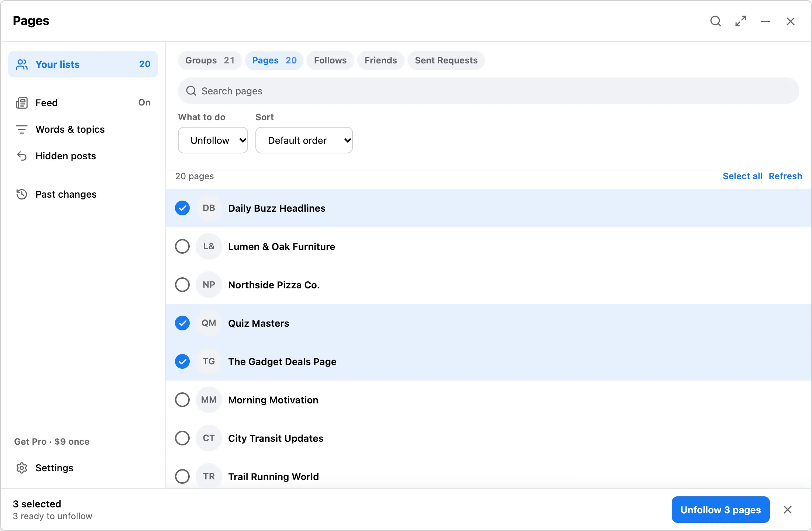Click into the Search pages field
Image resolution: width=812 pixels, height=531 pixels.
pos(489,91)
